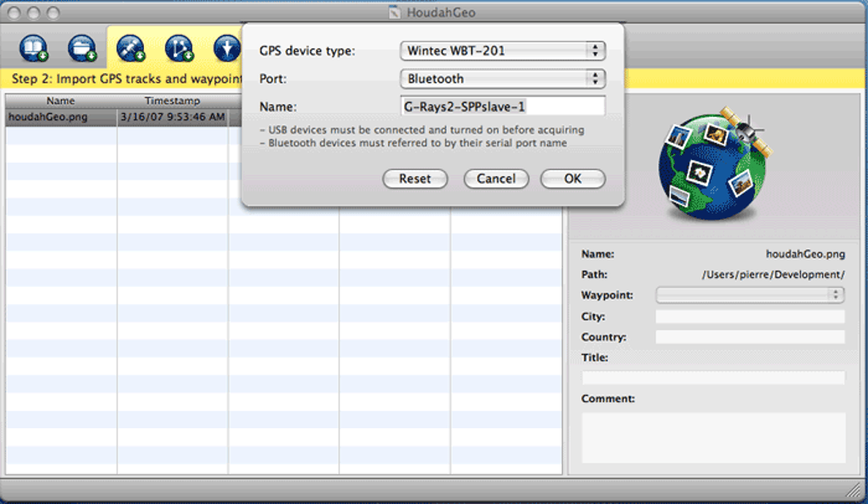The height and width of the screenshot is (504, 868).
Task: Click the GPS satellite device import icon
Action: point(131,48)
